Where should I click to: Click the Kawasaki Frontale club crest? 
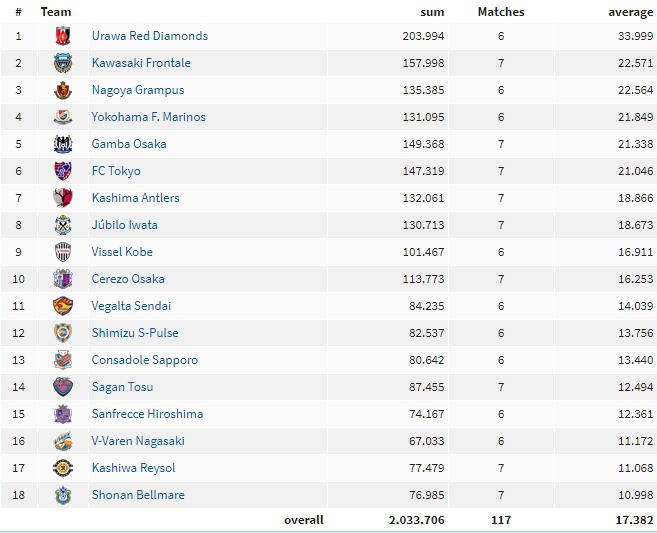point(63,63)
